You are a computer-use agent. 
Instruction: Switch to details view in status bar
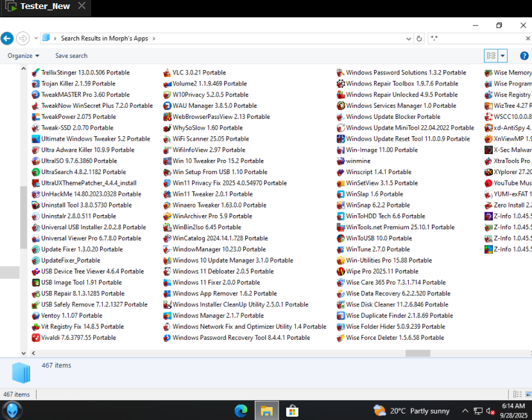(517, 394)
